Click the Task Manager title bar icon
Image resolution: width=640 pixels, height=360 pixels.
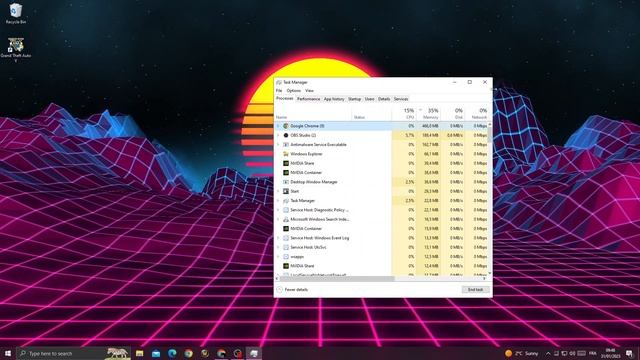[x=279, y=82]
